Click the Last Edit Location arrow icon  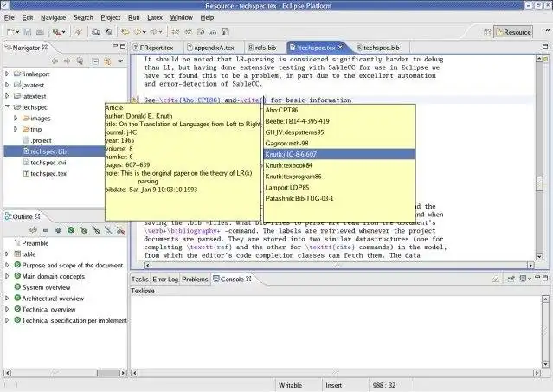(x=125, y=32)
